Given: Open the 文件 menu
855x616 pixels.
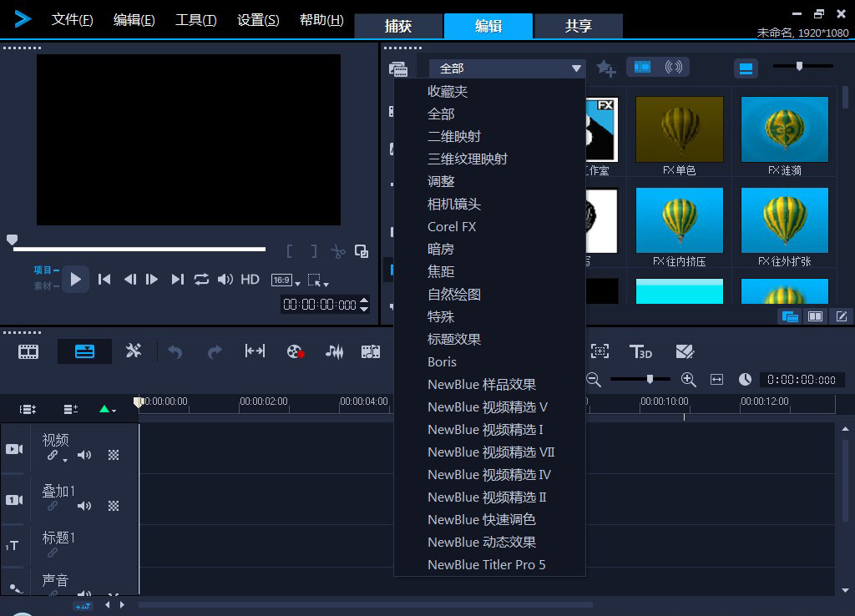Looking at the screenshot, I should [x=72, y=20].
